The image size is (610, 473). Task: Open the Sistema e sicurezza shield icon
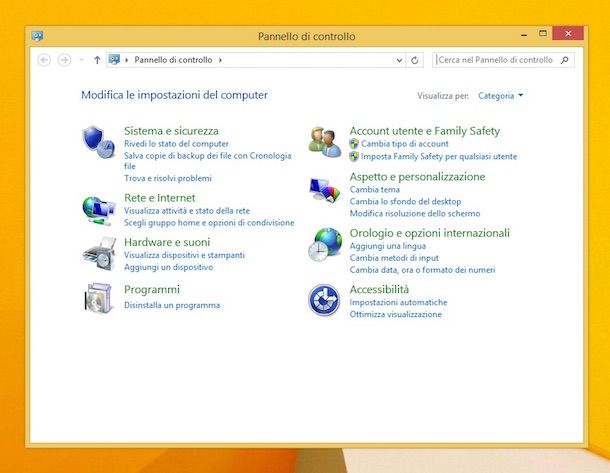[98, 142]
